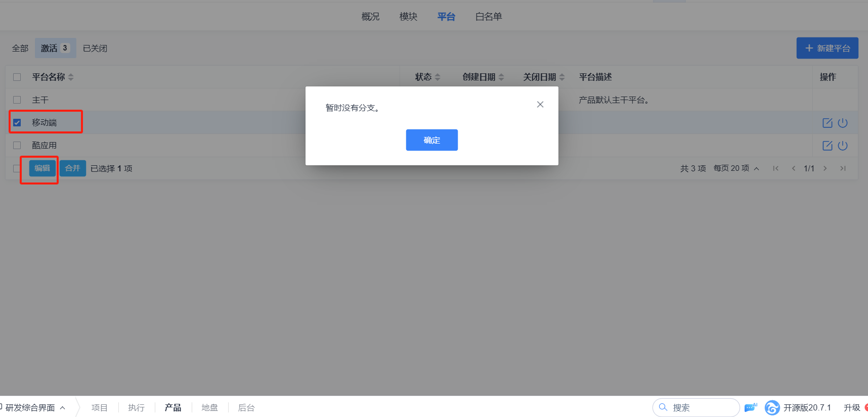Sort by 状态 column arrows

438,77
